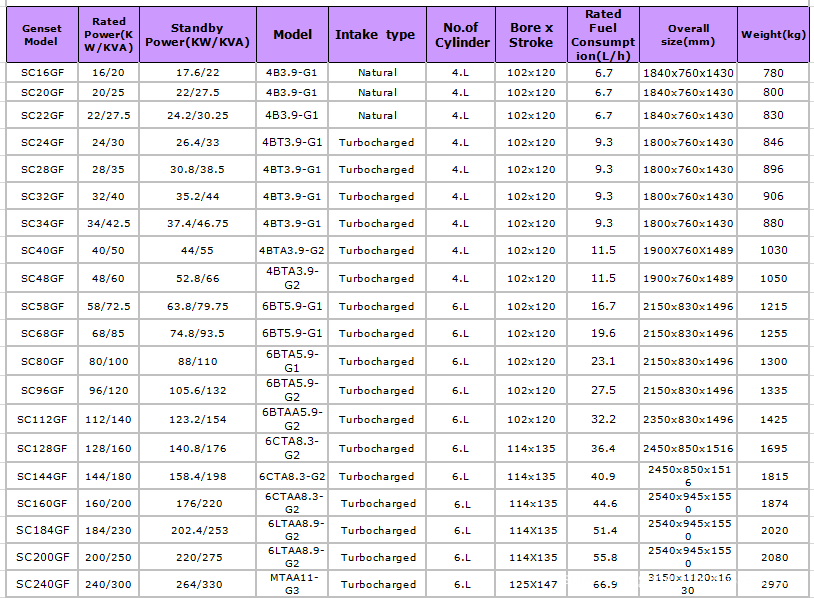Viewport: 814px width, 598px height.
Task: Select overall size 2450x850x1516 in SC128GF row
Action: 688,448
